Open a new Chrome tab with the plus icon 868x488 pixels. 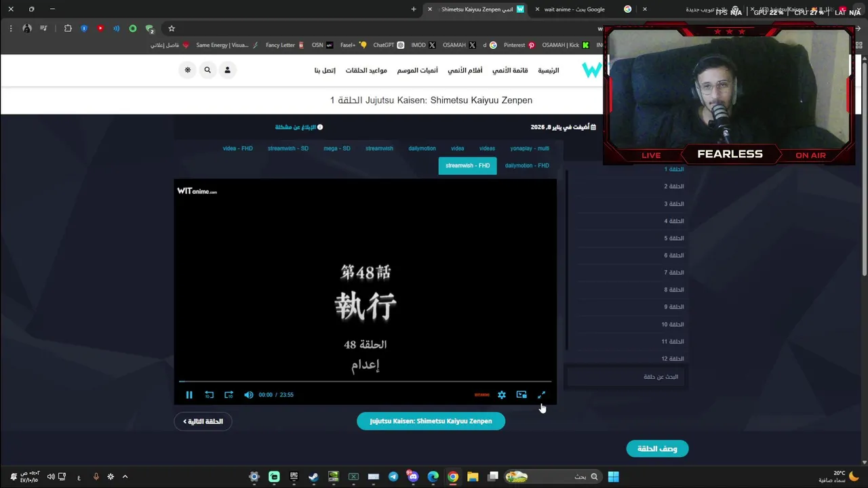(414, 9)
